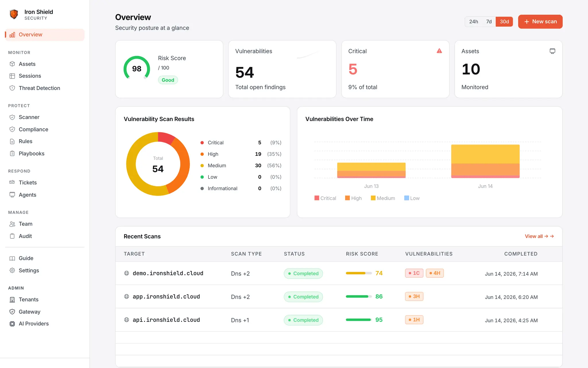
Task: Click the Audit clipboard icon
Action: click(x=12, y=236)
